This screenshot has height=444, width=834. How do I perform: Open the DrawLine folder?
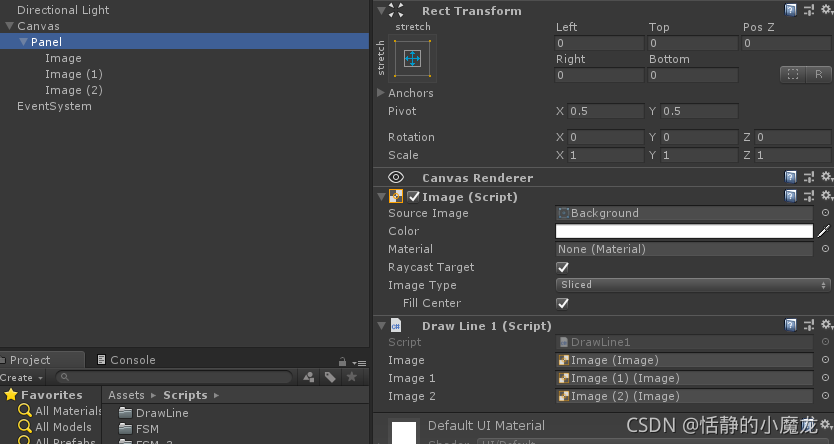(154, 413)
